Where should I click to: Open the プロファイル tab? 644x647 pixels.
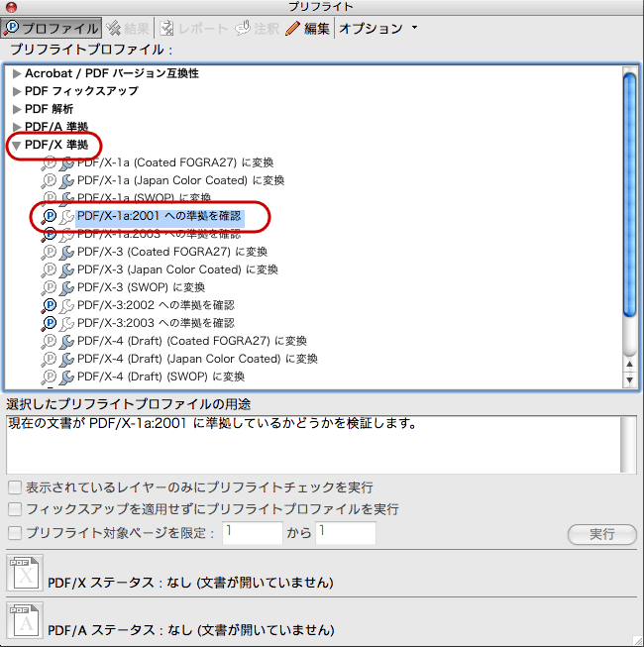(x=52, y=28)
